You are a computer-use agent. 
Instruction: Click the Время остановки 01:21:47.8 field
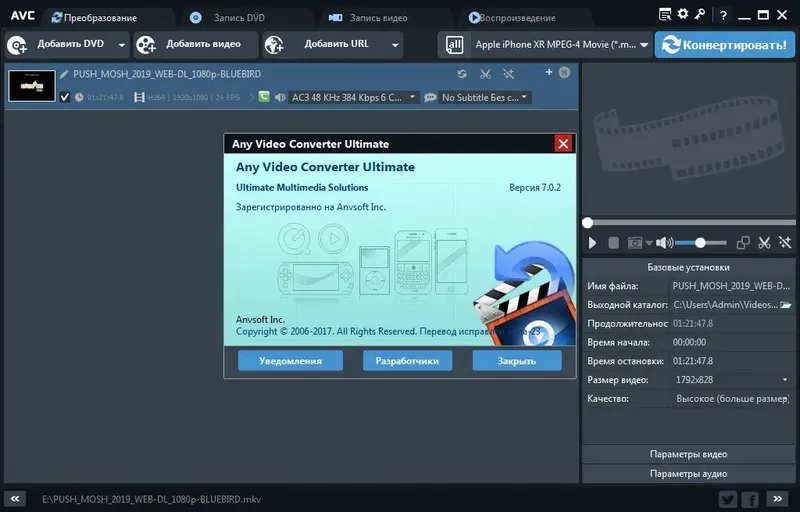(x=732, y=361)
